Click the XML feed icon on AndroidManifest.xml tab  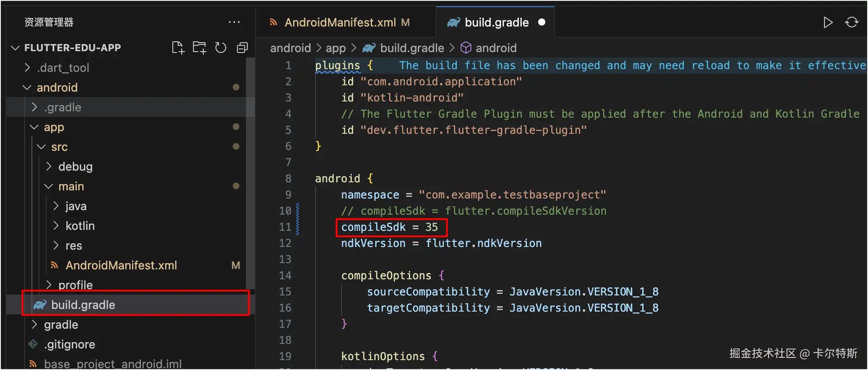pos(273,22)
